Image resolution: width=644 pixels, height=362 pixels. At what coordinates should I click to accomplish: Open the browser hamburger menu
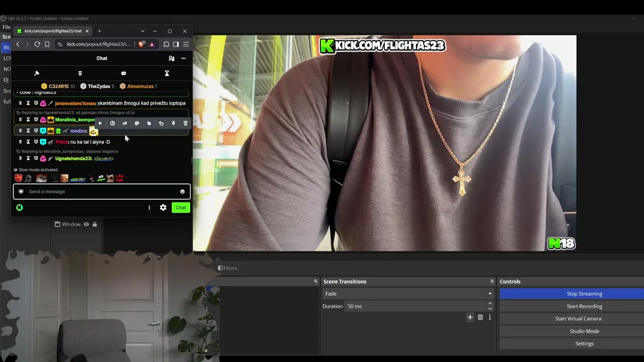pyautogui.click(x=186, y=44)
